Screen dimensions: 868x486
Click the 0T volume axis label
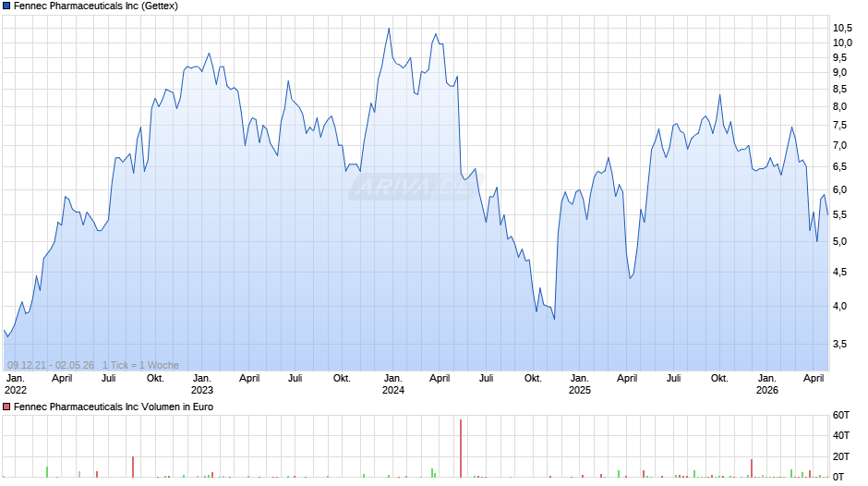point(838,477)
